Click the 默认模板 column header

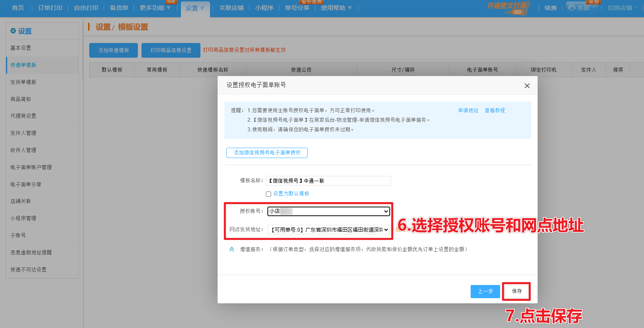[x=112, y=70]
